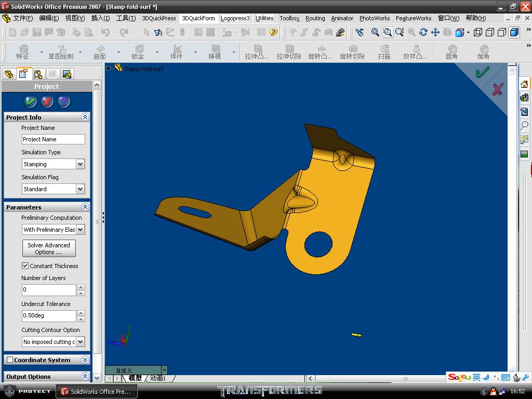Cancel the Project panel with red X
Screen dimensions: 532x399
coord(47,102)
